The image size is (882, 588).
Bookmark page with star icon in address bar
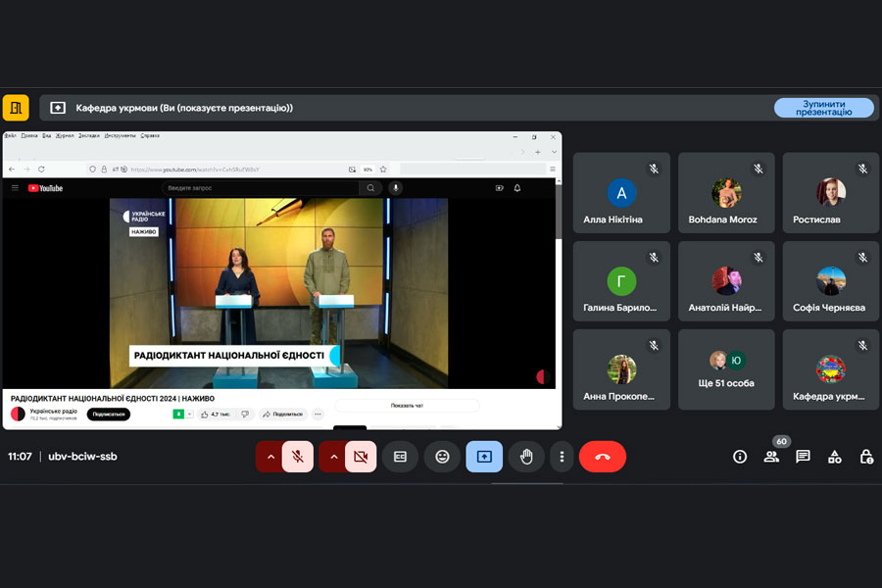tap(383, 170)
